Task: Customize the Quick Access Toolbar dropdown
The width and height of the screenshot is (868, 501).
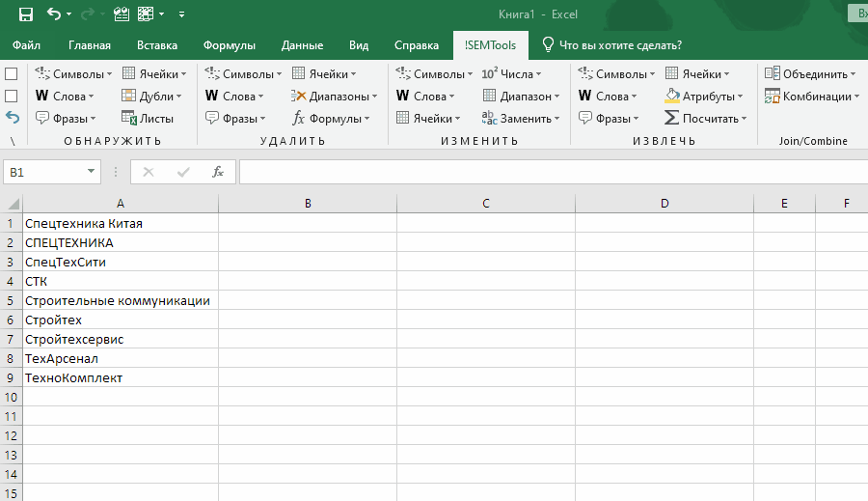Action: tap(181, 14)
